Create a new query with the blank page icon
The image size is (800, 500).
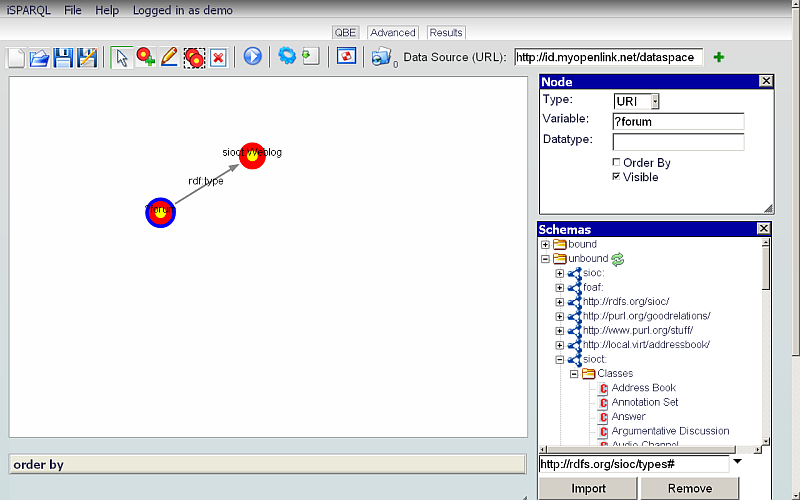point(16,57)
